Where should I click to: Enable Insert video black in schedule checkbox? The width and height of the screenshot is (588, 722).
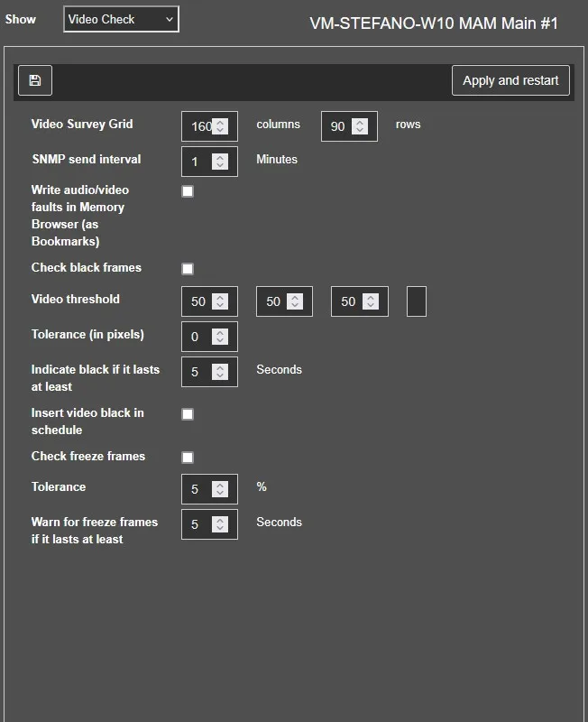coord(188,414)
